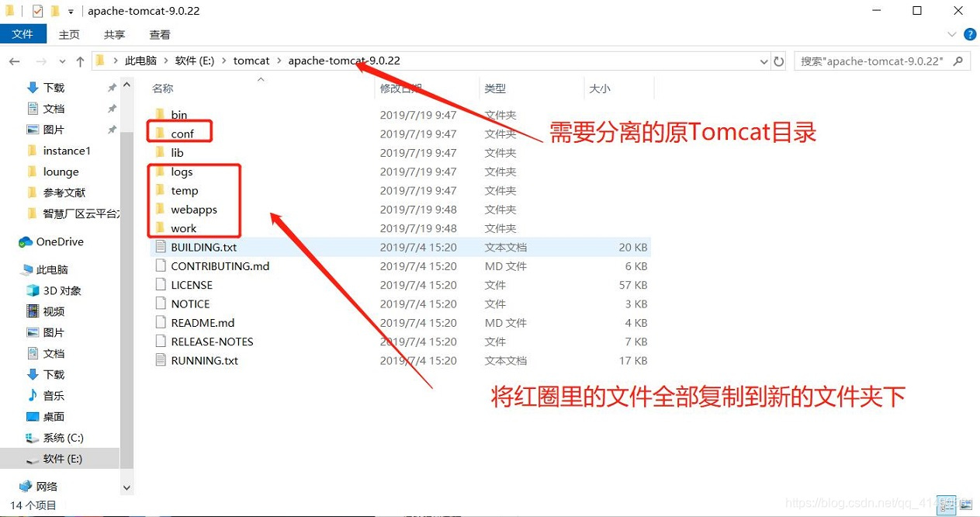Open instance1 folder in sidebar
The width and height of the screenshot is (980, 517).
[x=67, y=151]
